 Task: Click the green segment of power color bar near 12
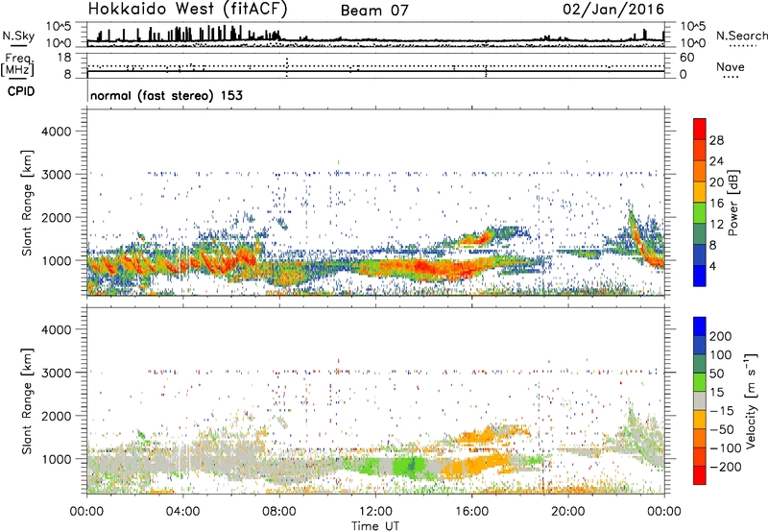pyautogui.click(x=700, y=213)
